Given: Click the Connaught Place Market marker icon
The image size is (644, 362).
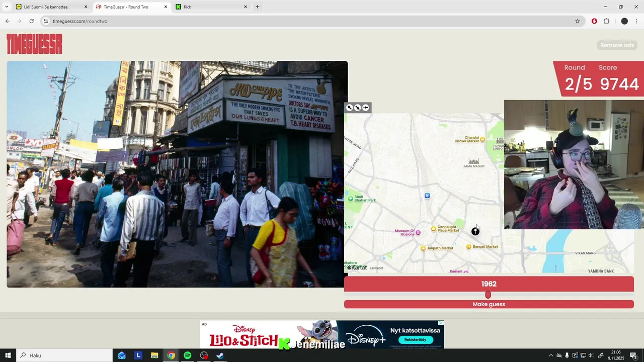Looking at the screenshot, I should 434,229.
